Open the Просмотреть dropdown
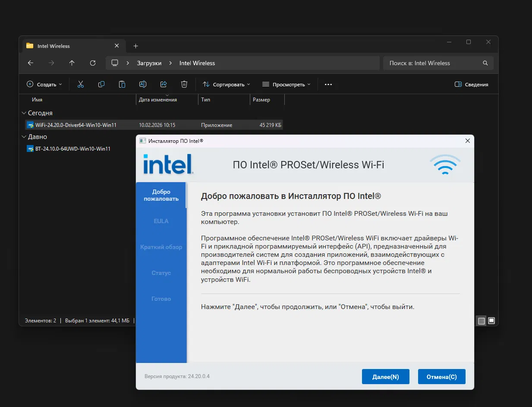This screenshot has height=407, width=532. tap(286, 84)
